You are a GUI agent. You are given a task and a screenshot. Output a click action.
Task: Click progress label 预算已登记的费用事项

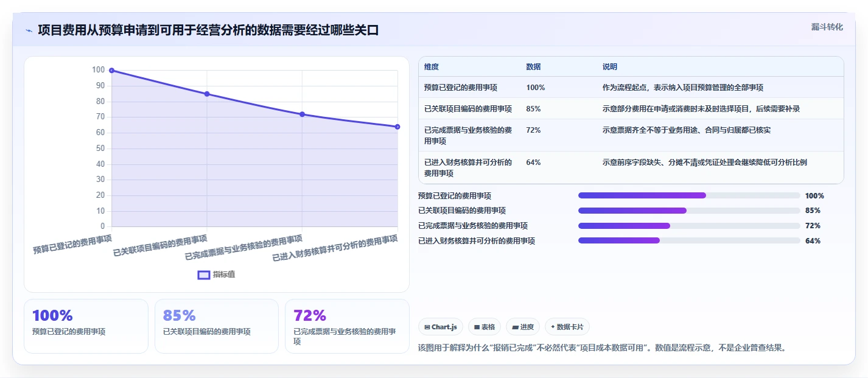455,196
